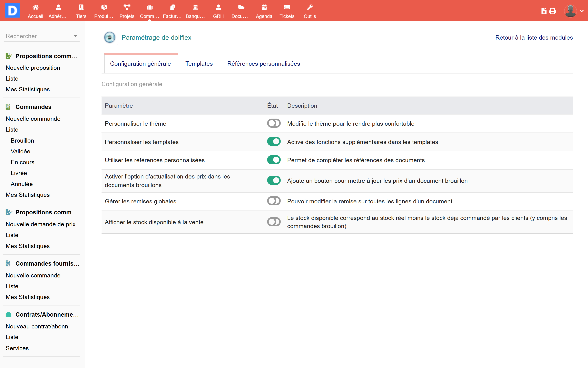
Task: Open the Outils wrench icon
Action: tap(310, 8)
